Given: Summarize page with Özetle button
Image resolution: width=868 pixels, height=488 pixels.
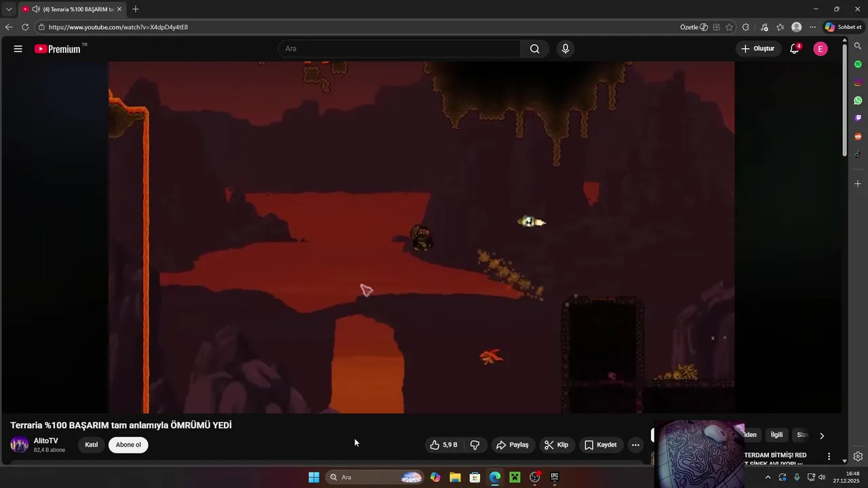Looking at the screenshot, I should click(694, 27).
